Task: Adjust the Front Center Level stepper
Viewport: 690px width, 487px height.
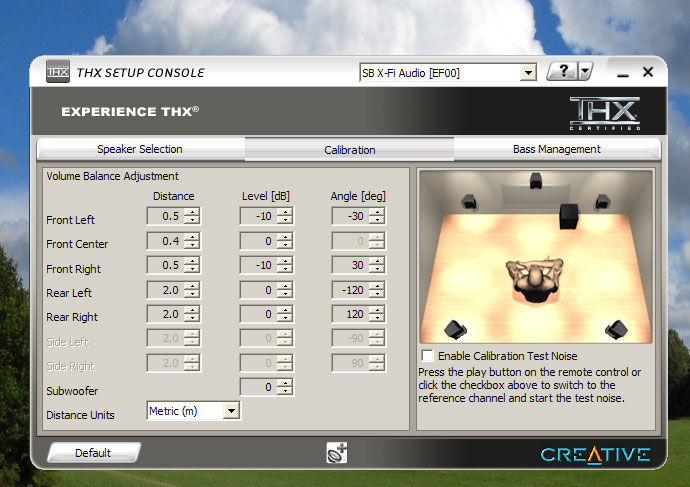Action: (x=285, y=241)
